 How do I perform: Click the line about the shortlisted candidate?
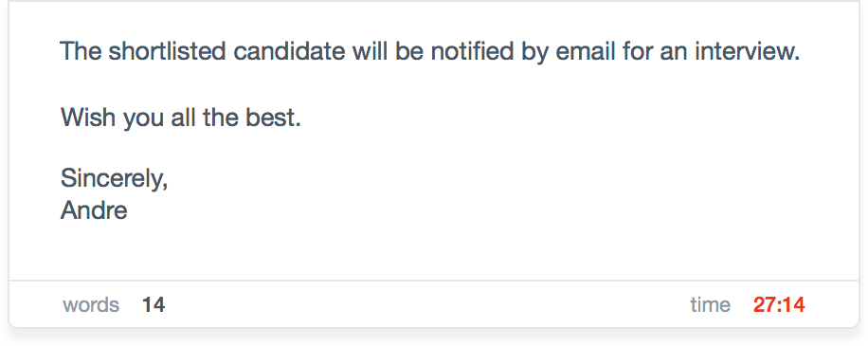430,51
